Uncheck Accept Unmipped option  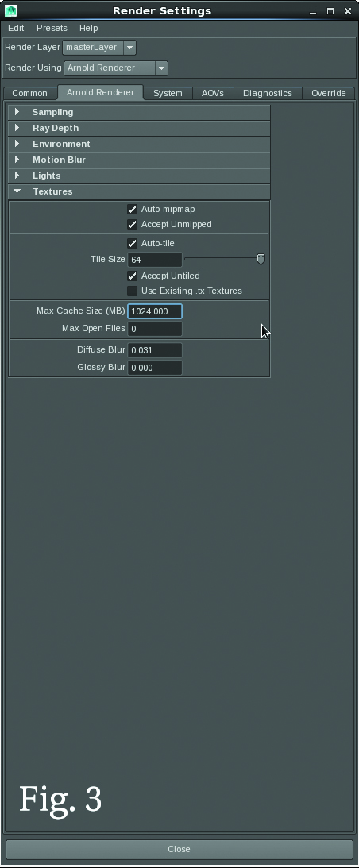coord(133,224)
